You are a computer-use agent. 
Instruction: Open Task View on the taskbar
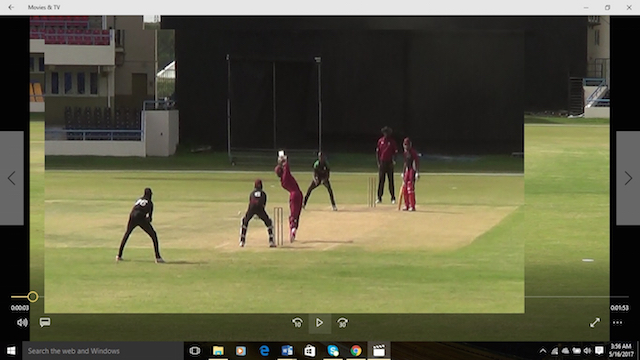tap(195, 351)
